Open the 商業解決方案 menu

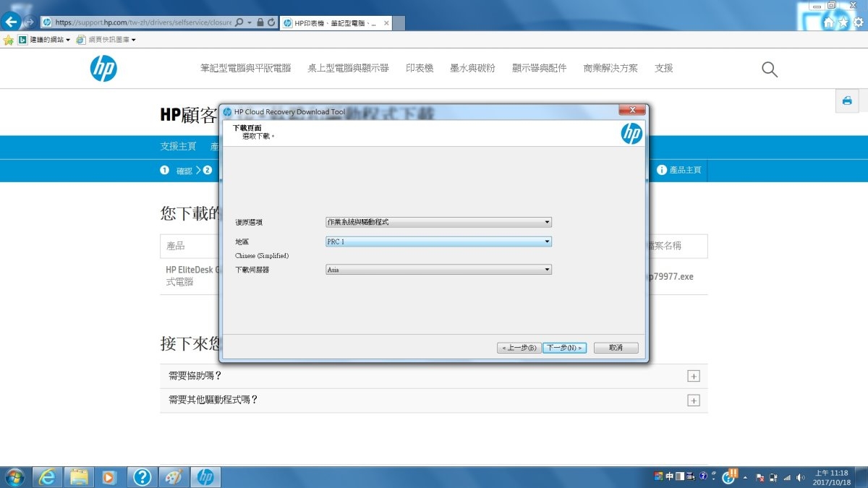tap(610, 68)
